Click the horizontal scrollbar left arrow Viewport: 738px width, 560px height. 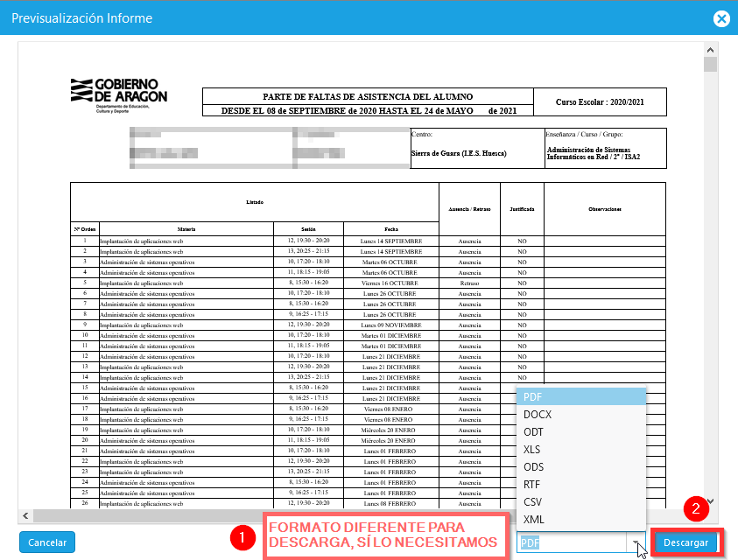point(25,515)
